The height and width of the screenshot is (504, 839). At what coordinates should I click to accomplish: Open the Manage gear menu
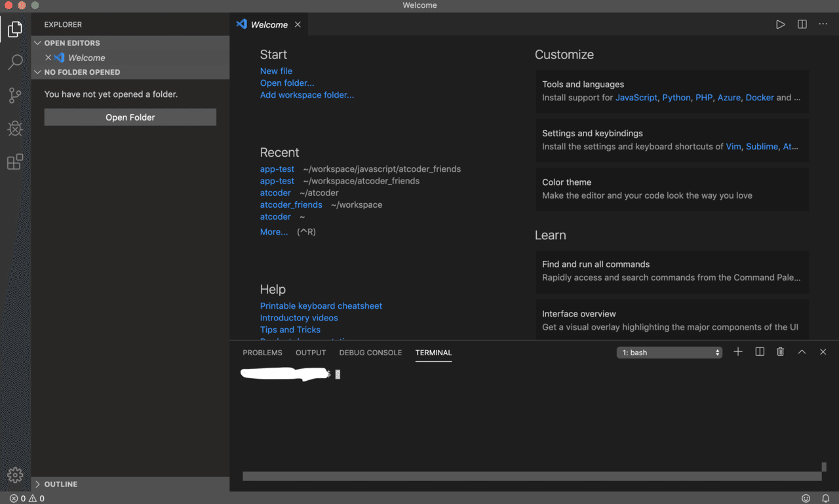15,475
